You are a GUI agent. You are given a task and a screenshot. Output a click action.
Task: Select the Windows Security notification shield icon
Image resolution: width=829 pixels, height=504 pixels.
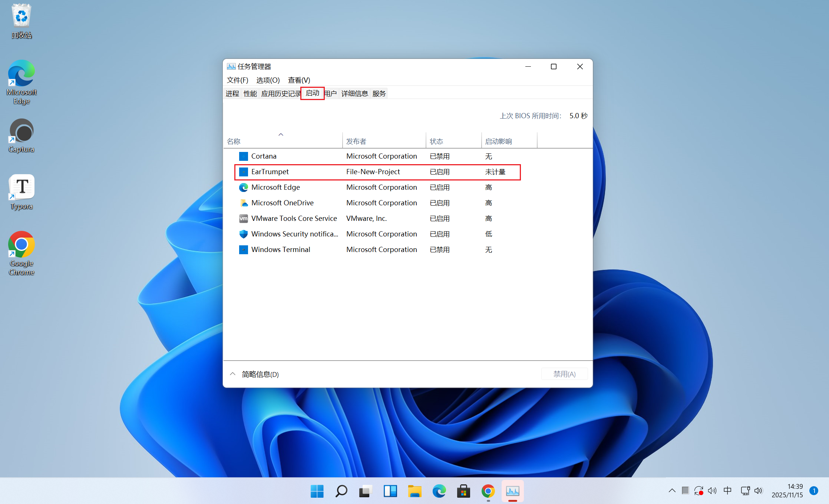pos(243,234)
